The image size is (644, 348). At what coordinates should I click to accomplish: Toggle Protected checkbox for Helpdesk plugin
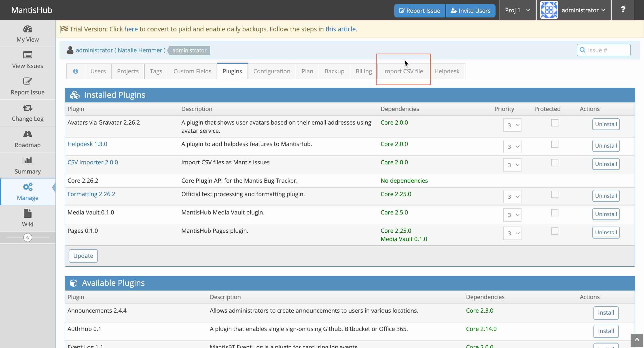(x=555, y=144)
